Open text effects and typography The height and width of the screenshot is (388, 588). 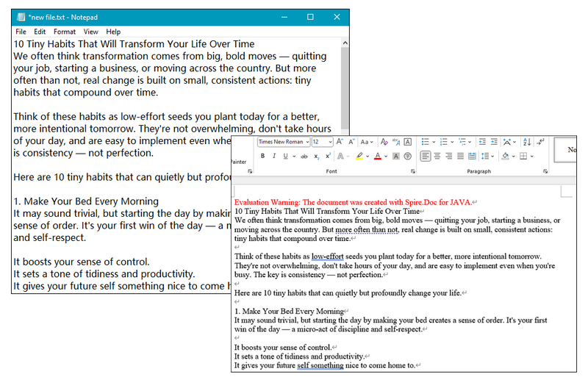340,156
